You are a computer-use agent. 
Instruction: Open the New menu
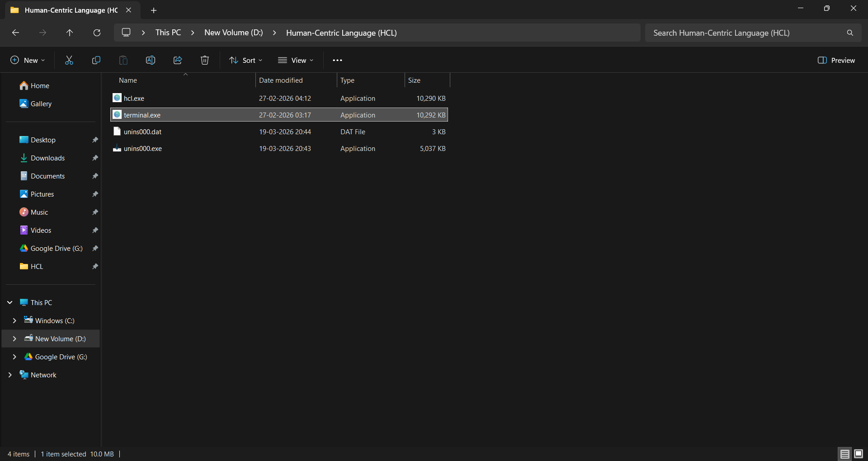pyautogui.click(x=27, y=60)
